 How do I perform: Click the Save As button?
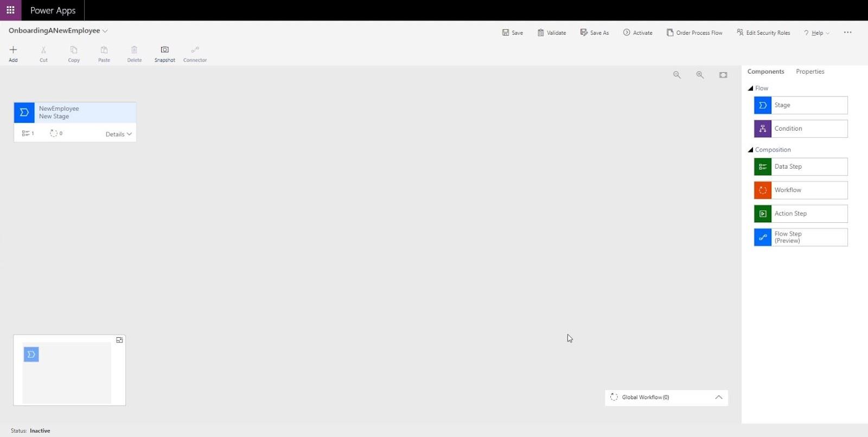click(x=595, y=33)
